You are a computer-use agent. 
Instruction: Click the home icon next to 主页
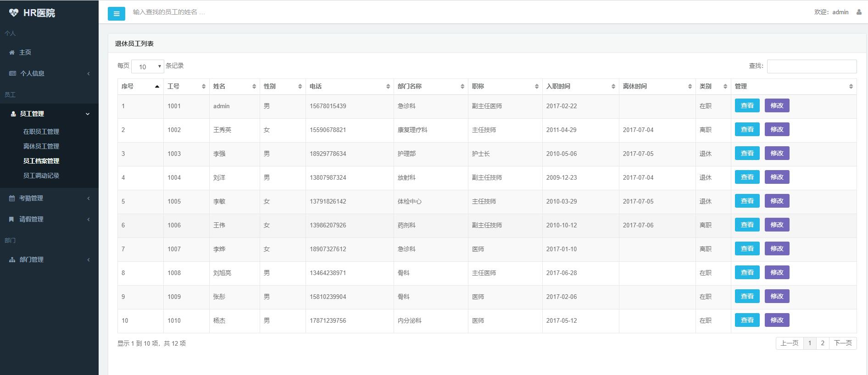[x=12, y=53]
